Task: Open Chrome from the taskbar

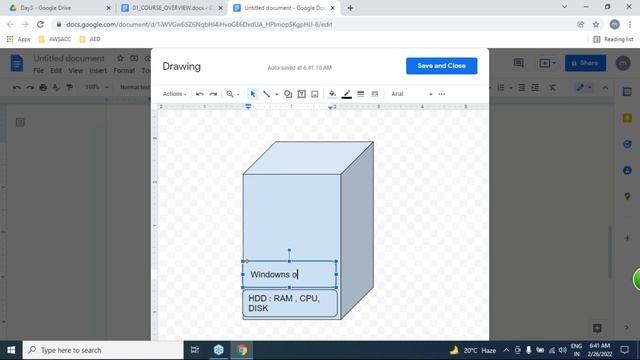Action: [242, 350]
